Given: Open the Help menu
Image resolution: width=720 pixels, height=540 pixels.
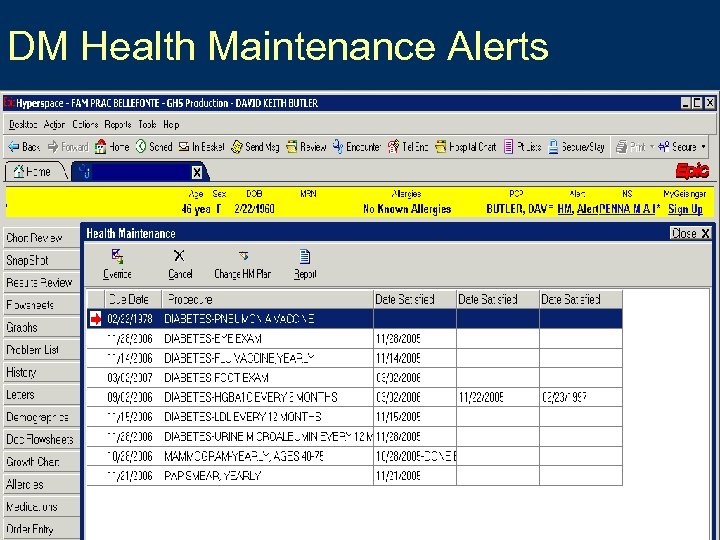Looking at the screenshot, I should pos(171,124).
